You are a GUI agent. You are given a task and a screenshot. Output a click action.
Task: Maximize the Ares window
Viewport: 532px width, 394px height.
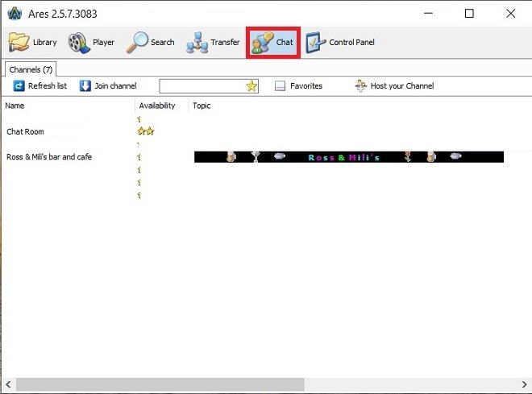pos(469,14)
